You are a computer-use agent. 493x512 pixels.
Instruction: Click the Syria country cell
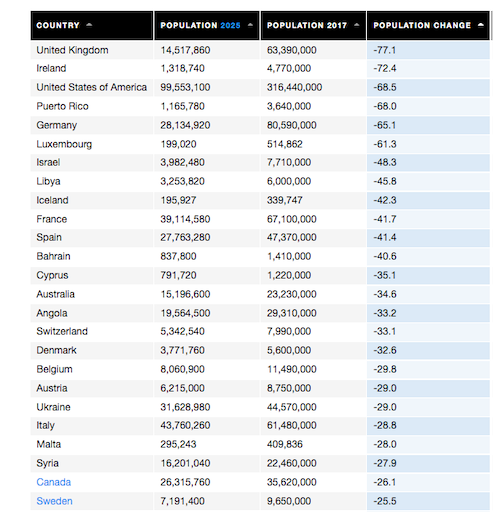point(92,463)
